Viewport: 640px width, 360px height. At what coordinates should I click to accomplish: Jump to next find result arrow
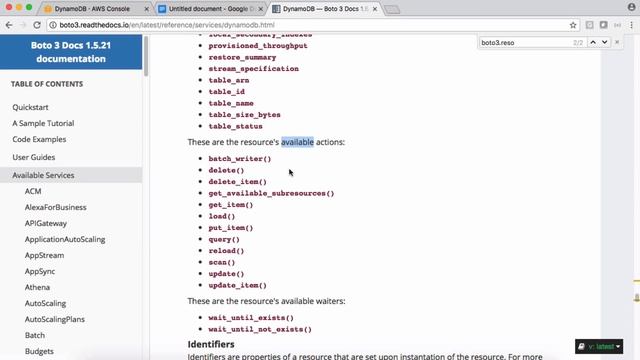pyautogui.click(x=604, y=42)
